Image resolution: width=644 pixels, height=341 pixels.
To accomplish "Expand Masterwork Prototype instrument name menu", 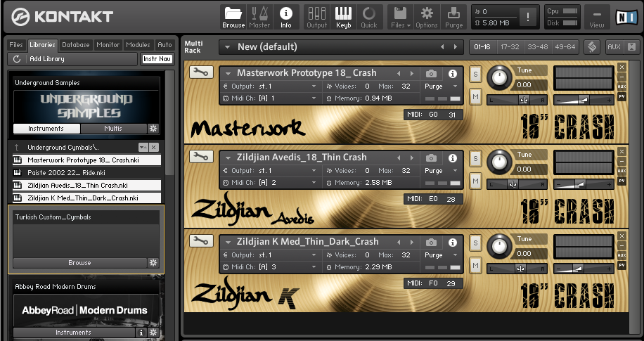I will click(x=228, y=74).
